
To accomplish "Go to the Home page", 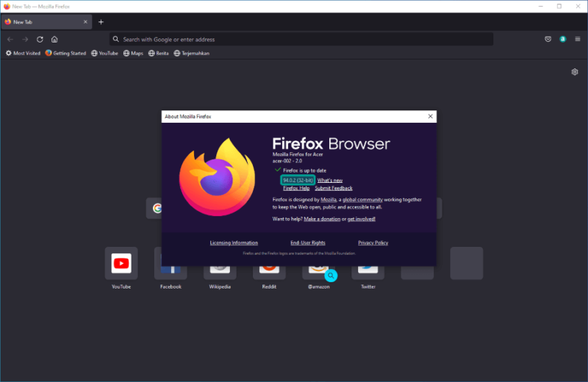I will point(54,40).
